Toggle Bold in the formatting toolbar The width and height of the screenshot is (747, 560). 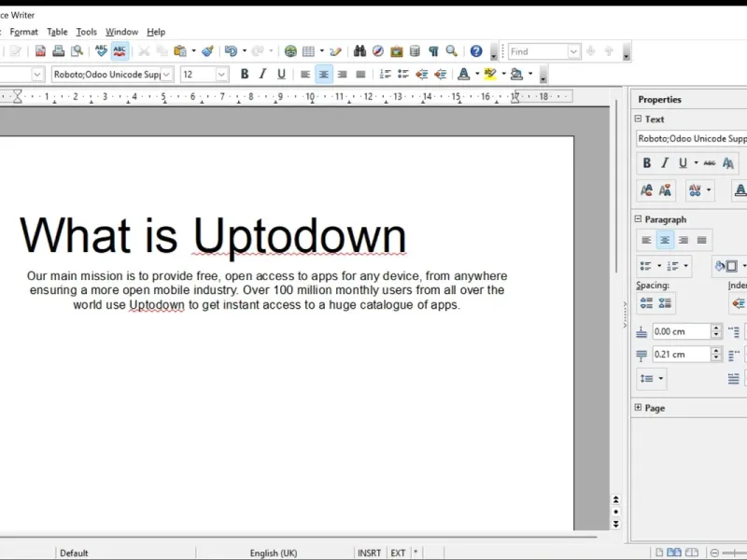[245, 75]
